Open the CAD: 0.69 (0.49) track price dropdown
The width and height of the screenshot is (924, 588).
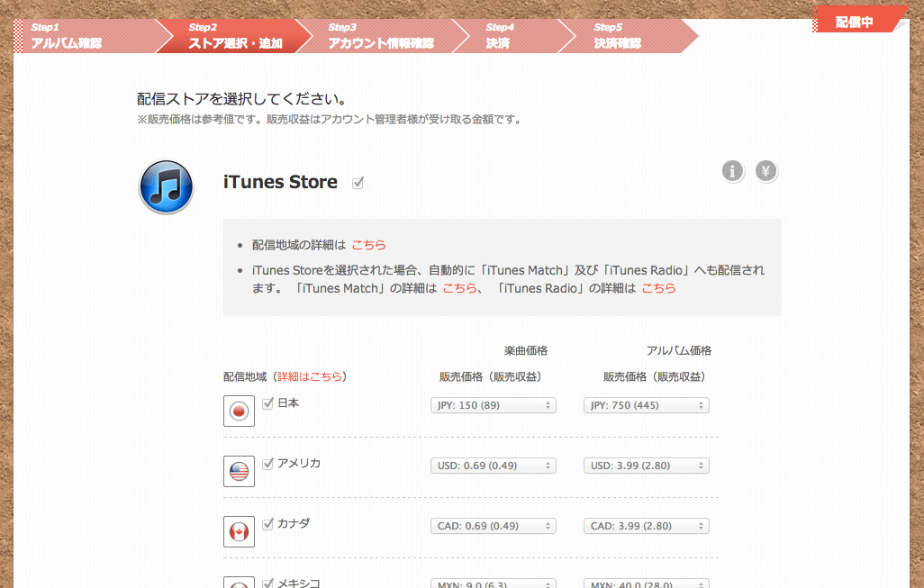[494, 526]
